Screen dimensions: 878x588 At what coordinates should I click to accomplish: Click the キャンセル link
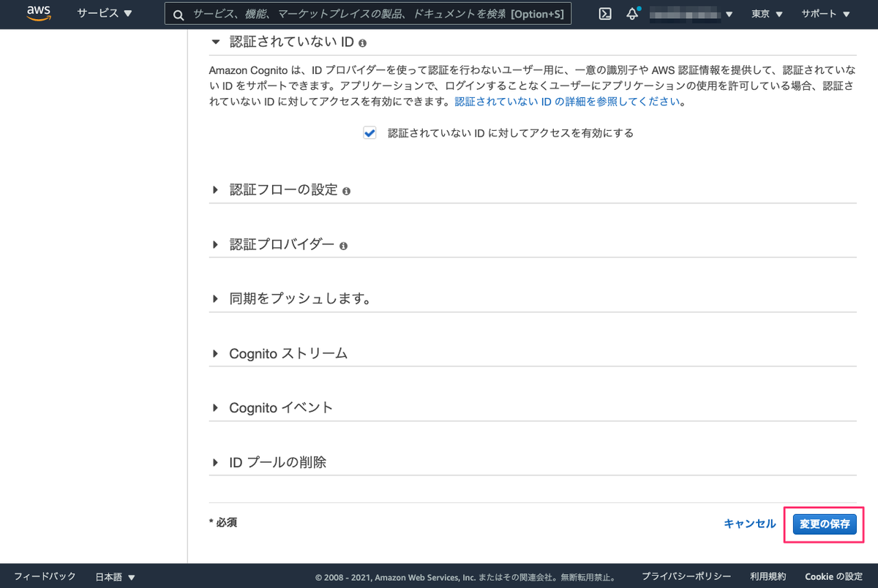[x=749, y=524]
